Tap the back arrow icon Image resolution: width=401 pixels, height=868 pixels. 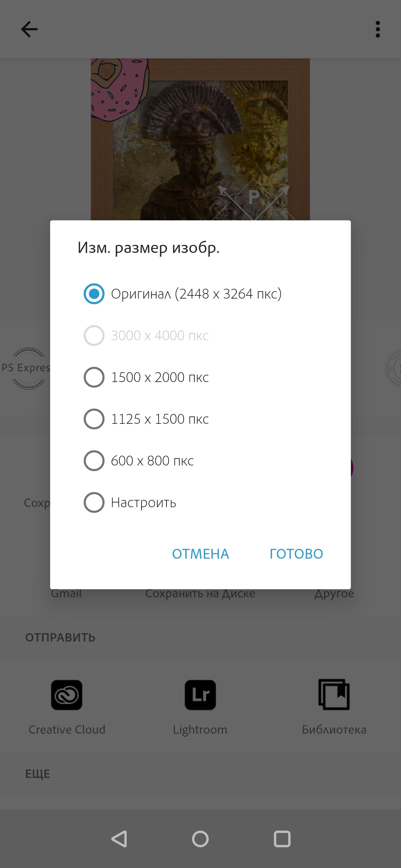pos(29,29)
